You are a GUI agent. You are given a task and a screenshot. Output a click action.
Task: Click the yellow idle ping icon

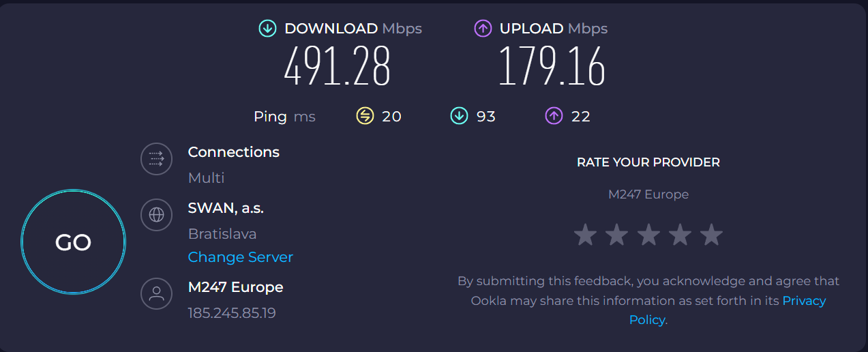[x=365, y=117]
